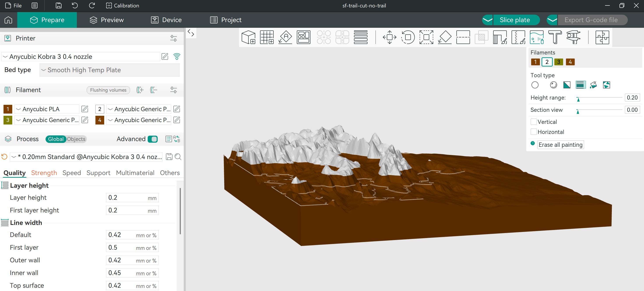
Task: Open the Assembly view puzzle icon
Action: (x=602, y=37)
